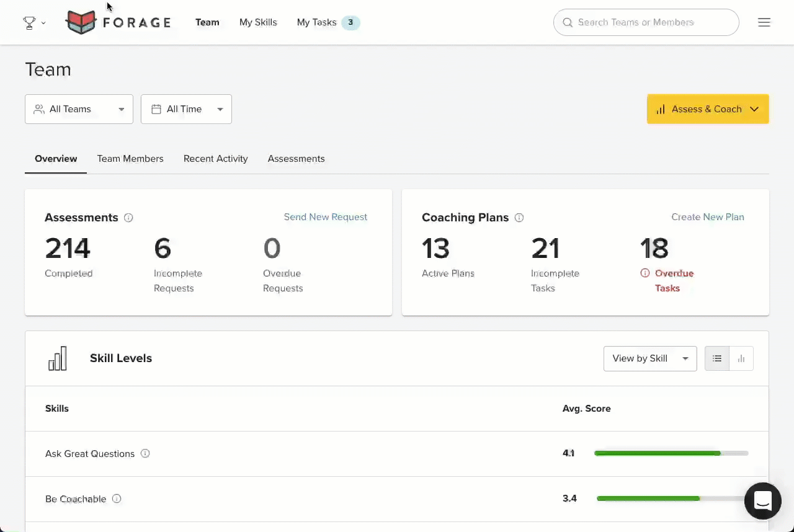Open My Tasks page
Image resolution: width=794 pixels, height=532 pixels.
pyautogui.click(x=316, y=22)
